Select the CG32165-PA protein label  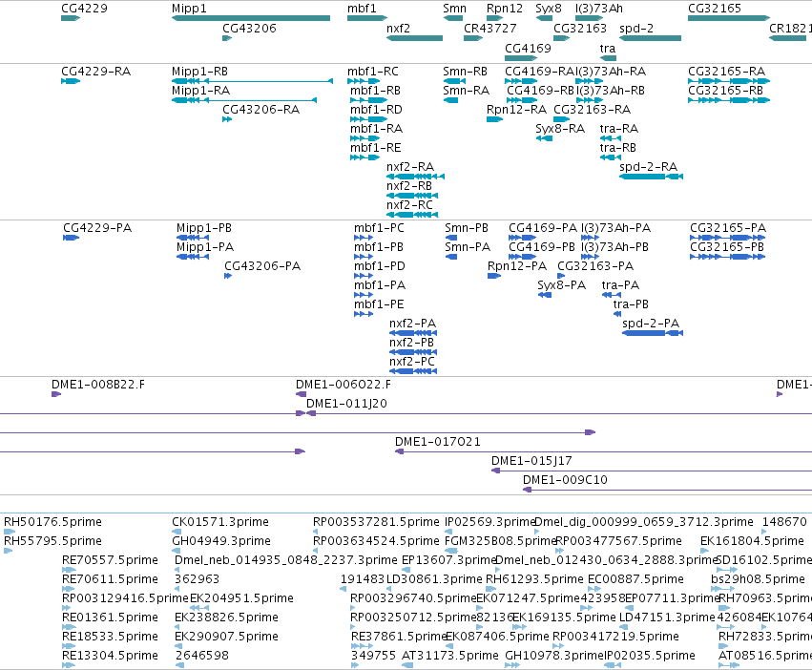click(728, 228)
